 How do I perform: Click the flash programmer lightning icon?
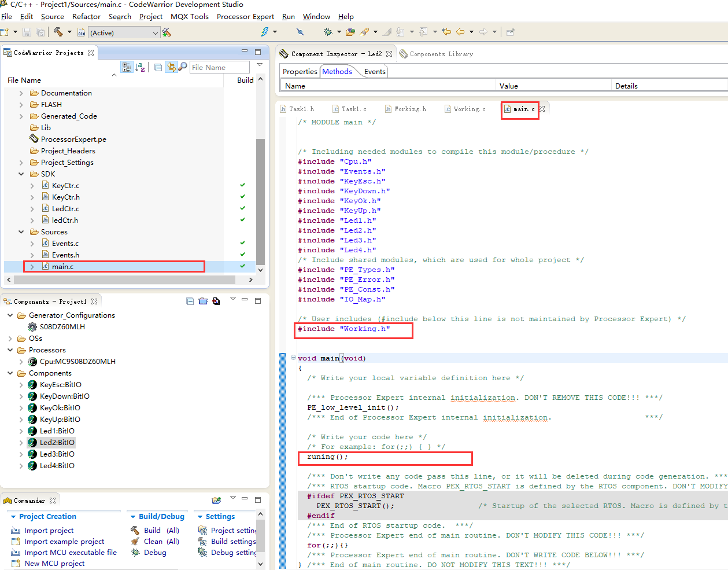[x=265, y=32]
